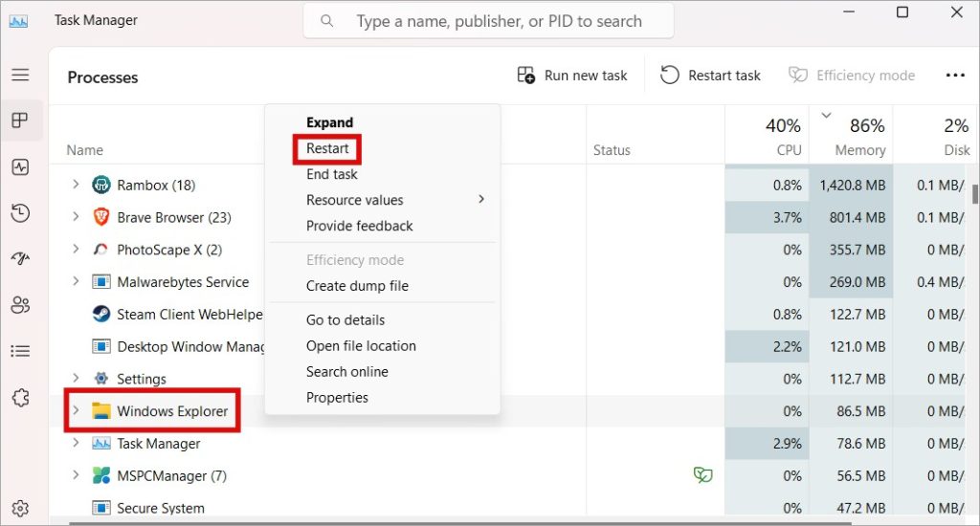Choose End task from context menu
980x526 pixels.
(331, 174)
